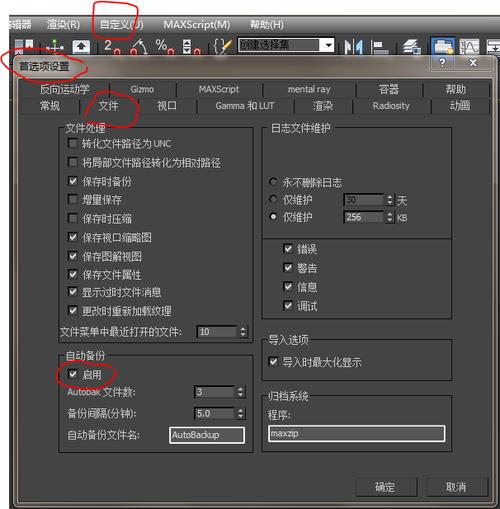The height and width of the screenshot is (509, 500).
Task: Select the 仅维护 天 radio button
Action: [273, 199]
